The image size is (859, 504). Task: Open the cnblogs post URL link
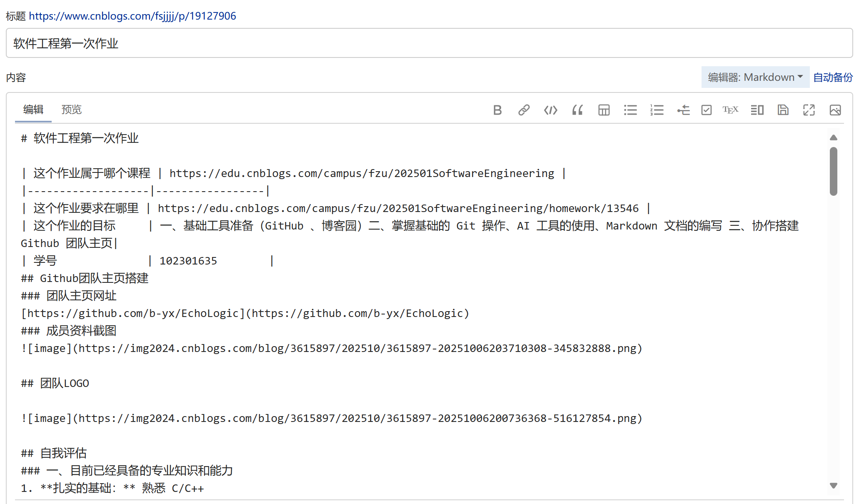(x=132, y=16)
